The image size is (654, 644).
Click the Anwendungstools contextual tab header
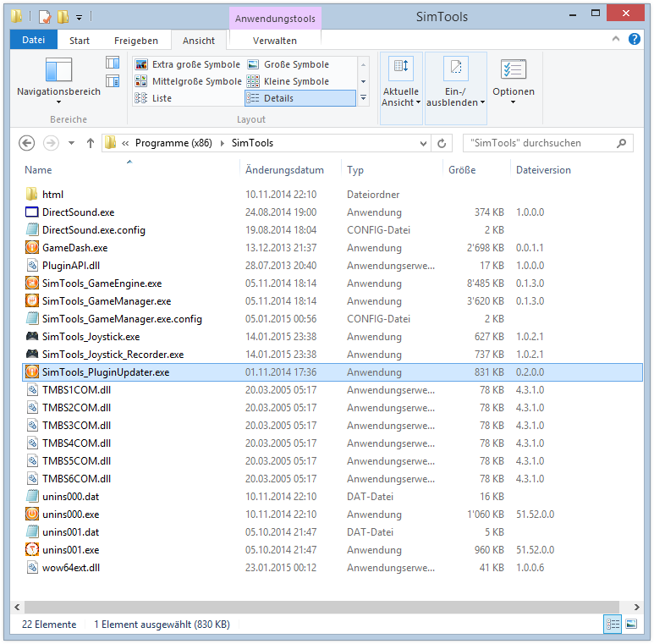point(275,19)
